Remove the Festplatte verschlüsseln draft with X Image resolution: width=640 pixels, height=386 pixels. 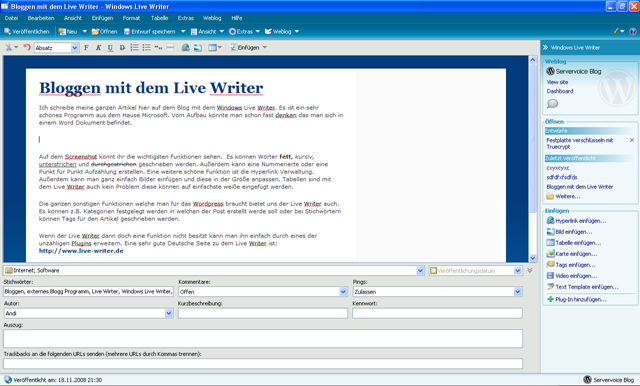632,140
